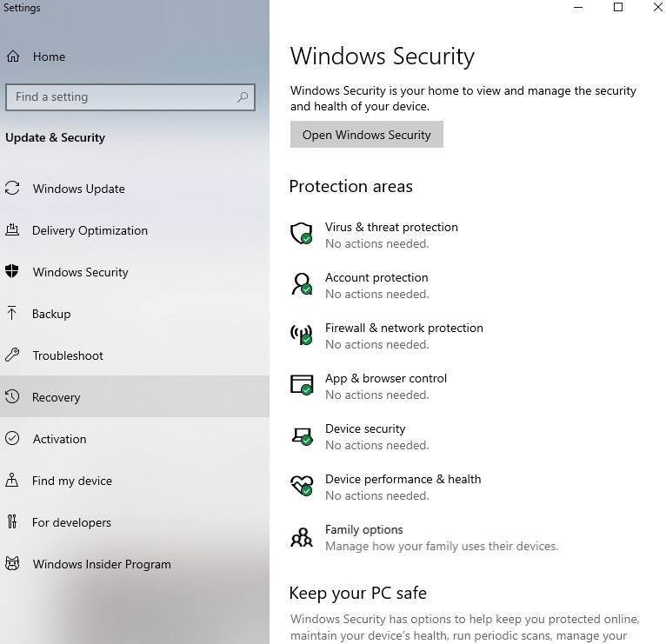
Task: Click the Account protection person icon
Action: click(x=302, y=284)
